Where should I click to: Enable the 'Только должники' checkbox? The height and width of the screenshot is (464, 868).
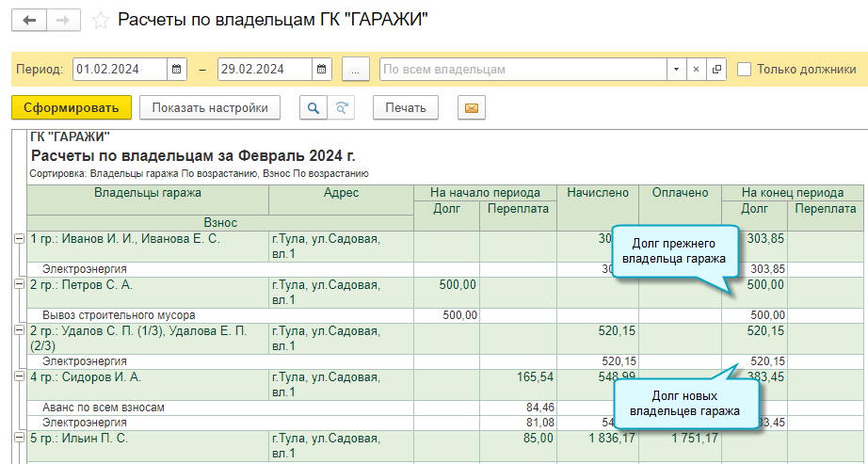pos(745,70)
